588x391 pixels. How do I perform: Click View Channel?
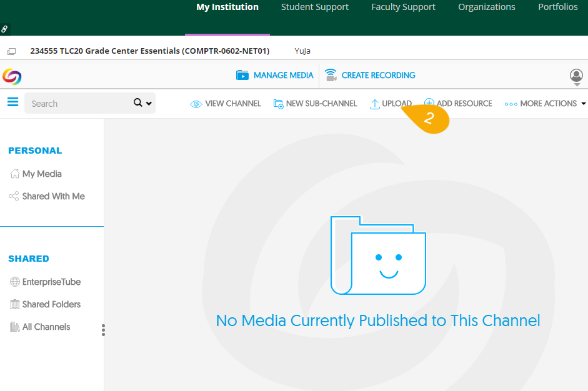tap(226, 104)
